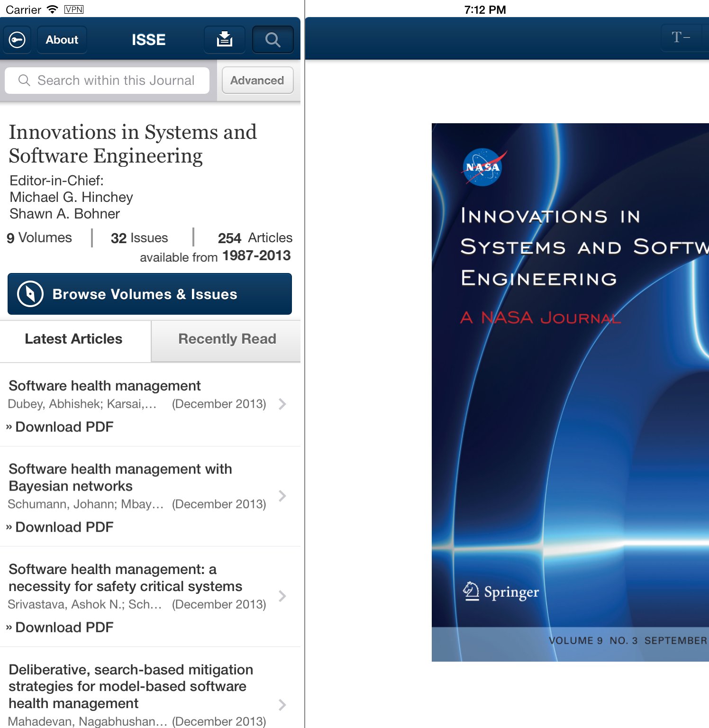
Task: Tap the '32 Issues' count
Action: coord(139,238)
